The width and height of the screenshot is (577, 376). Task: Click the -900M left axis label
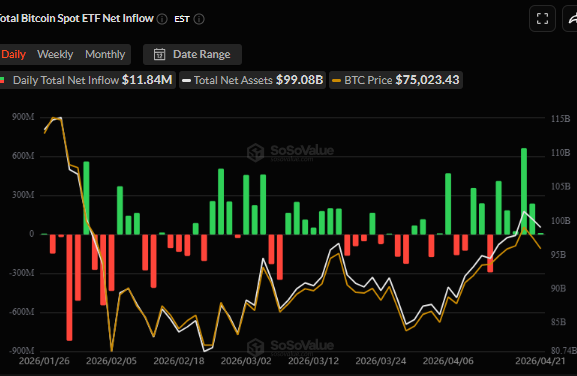point(22,351)
